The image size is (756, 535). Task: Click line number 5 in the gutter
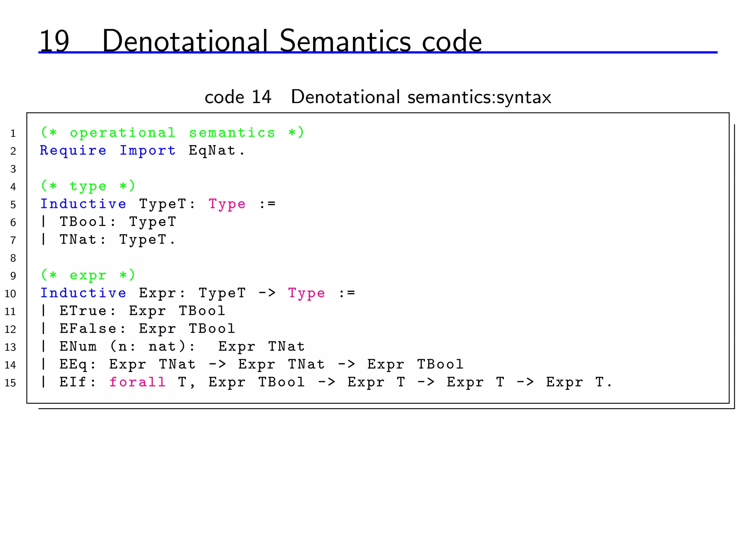(x=13, y=204)
